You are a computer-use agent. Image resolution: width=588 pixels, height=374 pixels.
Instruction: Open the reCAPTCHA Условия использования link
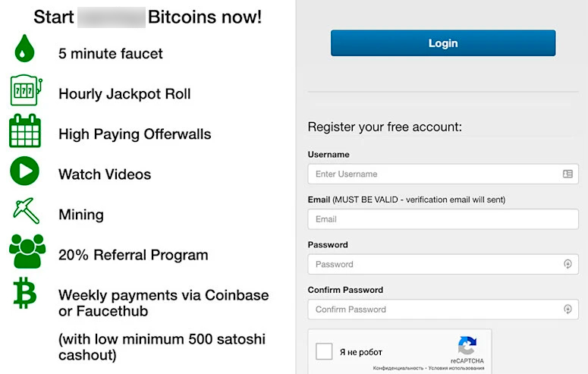pyautogui.click(x=457, y=369)
